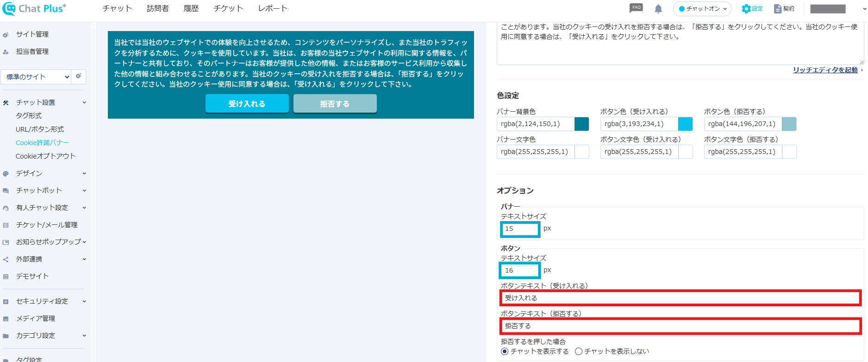
Task: Expand the セキュリティ設定 chevron
Action: (84, 301)
